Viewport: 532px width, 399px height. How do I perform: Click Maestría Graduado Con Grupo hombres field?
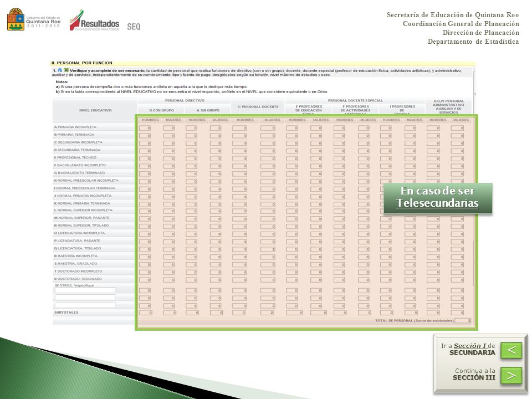point(145,265)
